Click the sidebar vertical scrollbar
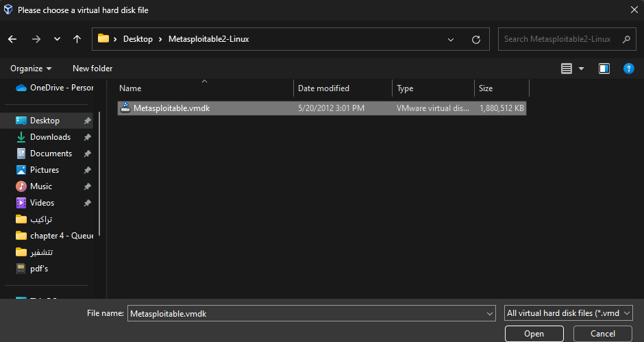 click(x=99, y=174)
